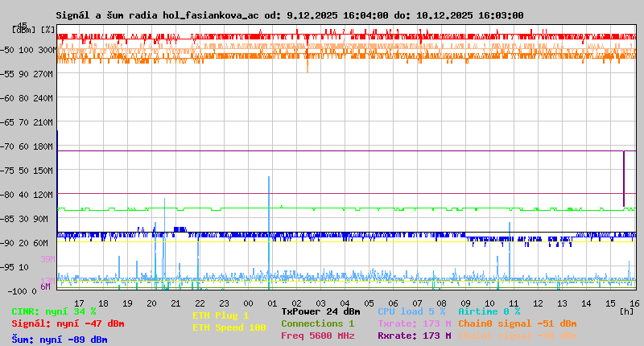Screen dimensions: 644x346
Task: Click the '270M' y-axis label
Action: pyautogui.click(x=43, y=74)
